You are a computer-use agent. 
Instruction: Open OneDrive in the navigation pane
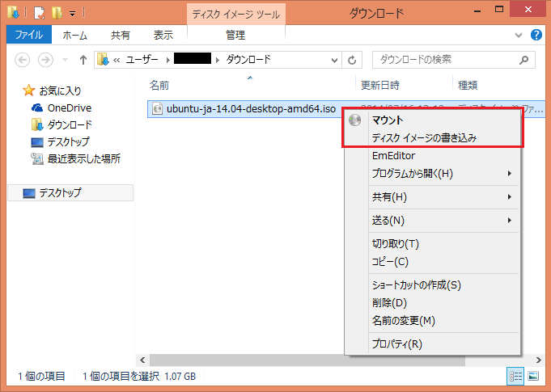click(70, 108)
